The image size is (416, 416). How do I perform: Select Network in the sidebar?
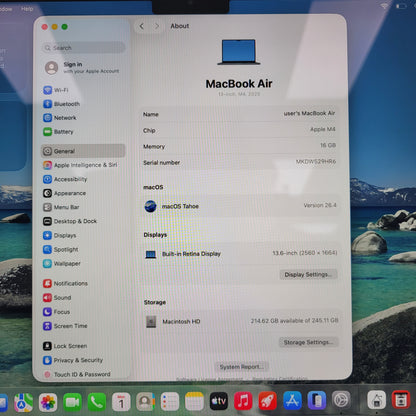tap(60, 118)
